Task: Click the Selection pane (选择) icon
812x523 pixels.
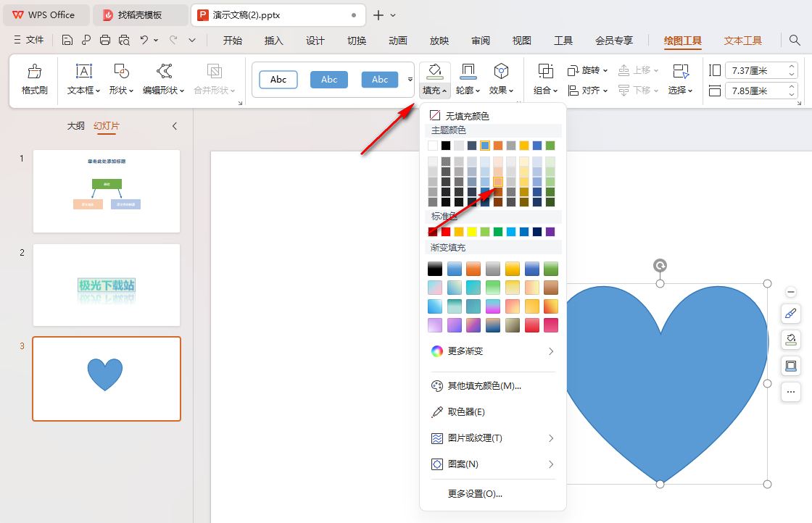Action: pyautogui.click(x=681, y=72)
